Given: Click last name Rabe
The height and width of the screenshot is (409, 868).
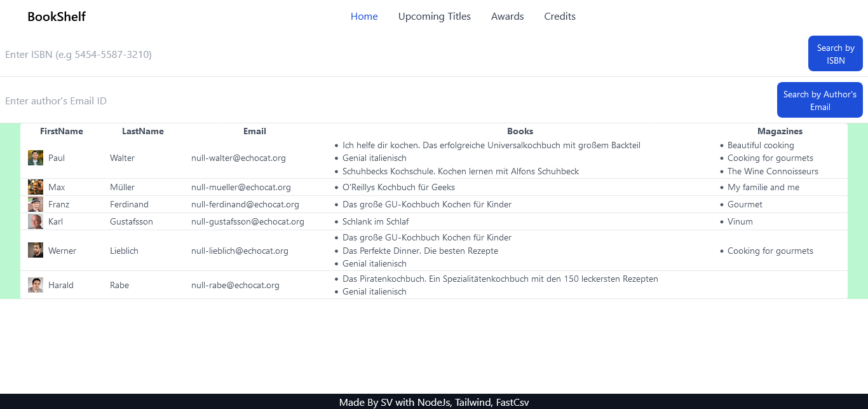Looking at the screenshot, I should pos(119,285).
